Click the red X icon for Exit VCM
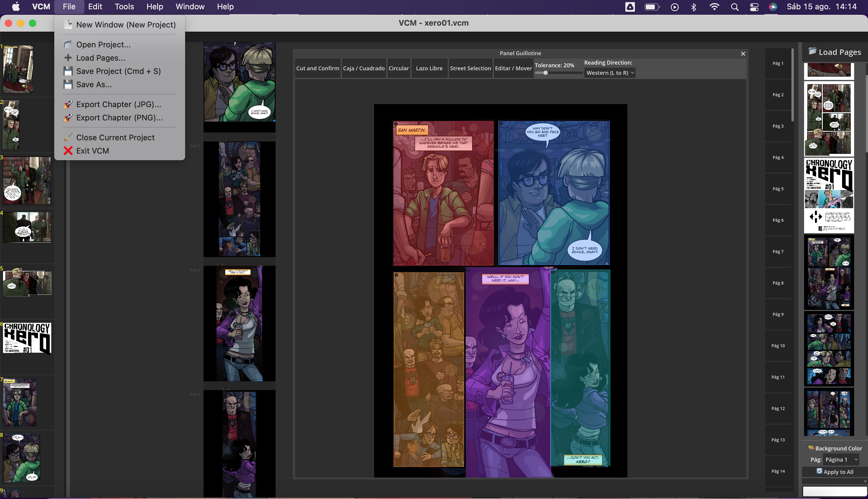Image resolution: width=868 pixels, height=499 pixels. [68, 151]
